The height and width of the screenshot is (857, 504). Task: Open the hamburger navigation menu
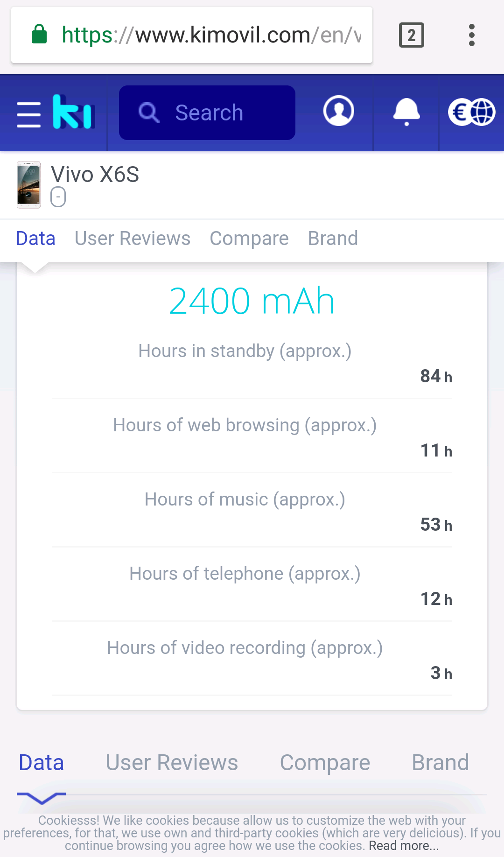tap(29, 113)
